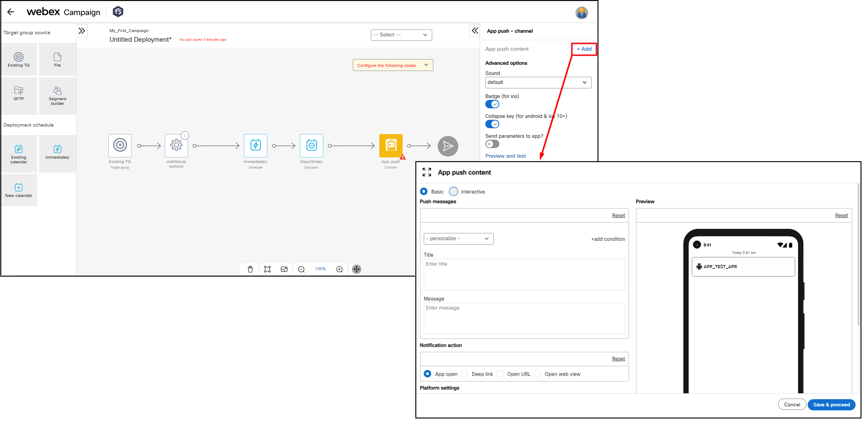Zoom out the campaign canvas
The height and width of the screenshot is (425, 868).
pos(301,269)
